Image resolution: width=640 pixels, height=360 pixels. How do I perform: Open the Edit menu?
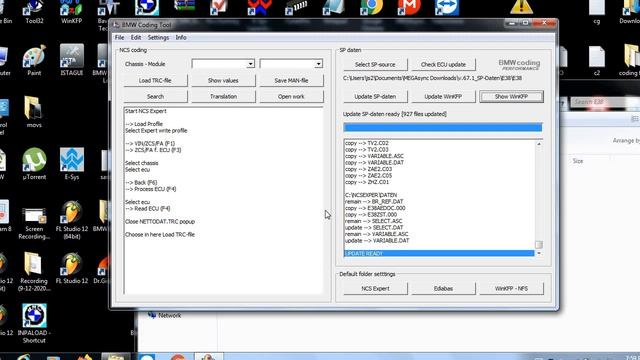pos(136,38)
